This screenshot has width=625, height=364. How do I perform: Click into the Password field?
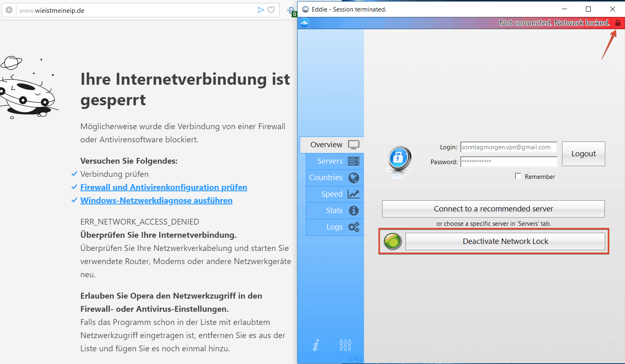click(508, 162)
